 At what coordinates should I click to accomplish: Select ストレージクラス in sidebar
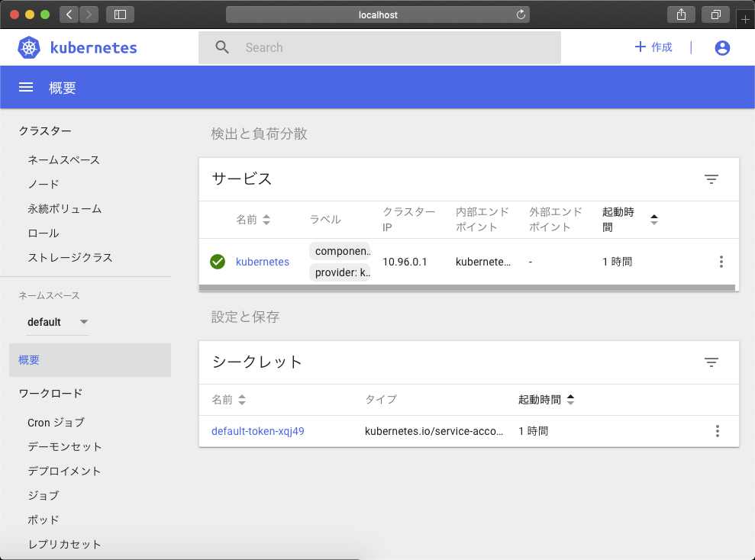69,258
